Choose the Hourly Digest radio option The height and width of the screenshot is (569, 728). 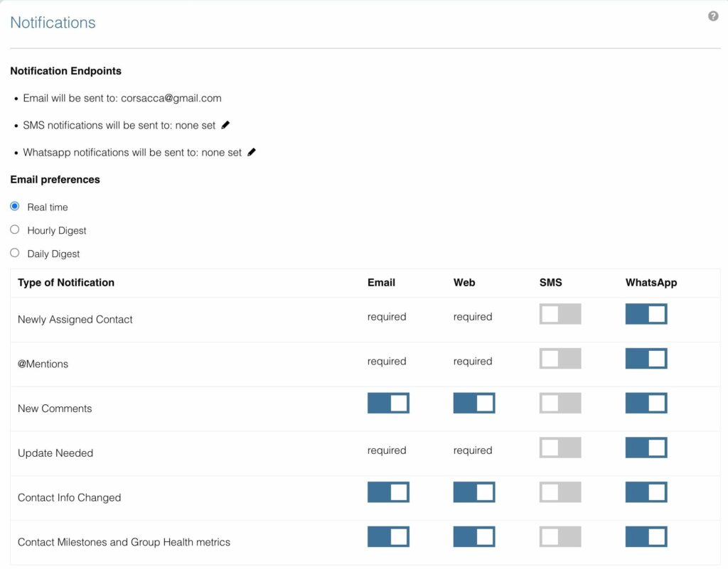pyautogui.click(x=15, y=230)
